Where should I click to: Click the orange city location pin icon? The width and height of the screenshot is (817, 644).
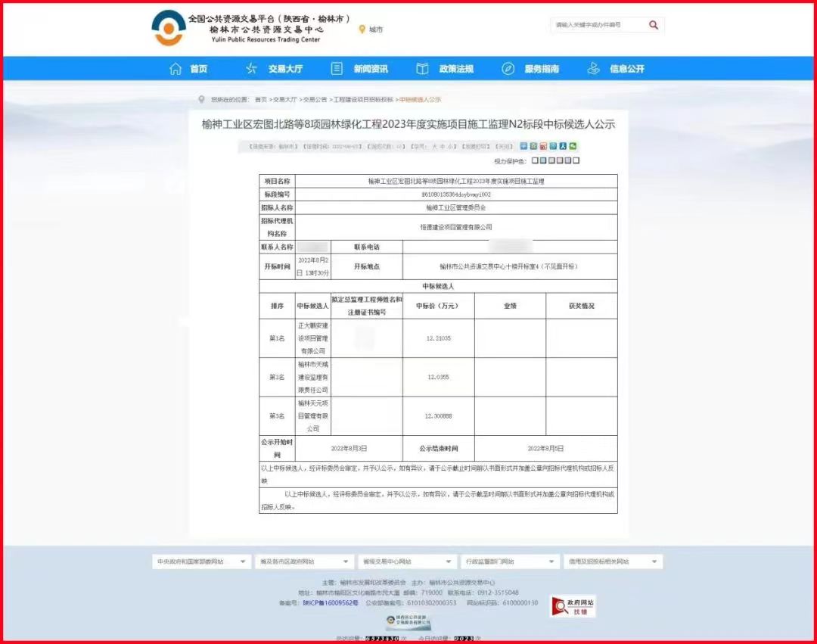pyautogui.click(x=362, y=30)
